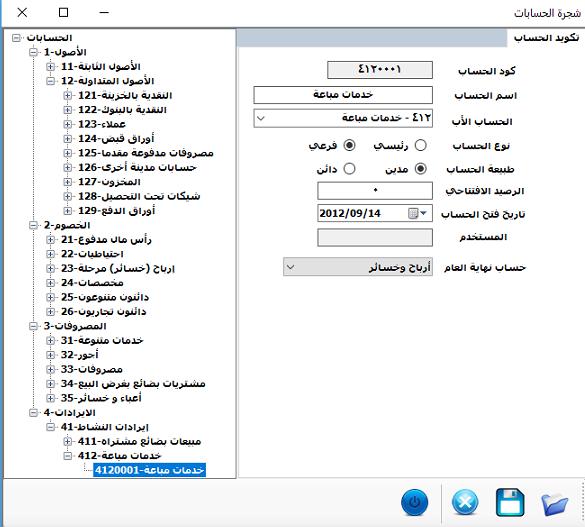The image size is (585, 527).
Task: Expand 124-أوراق قبض node
Action: [x=68, y=139]
